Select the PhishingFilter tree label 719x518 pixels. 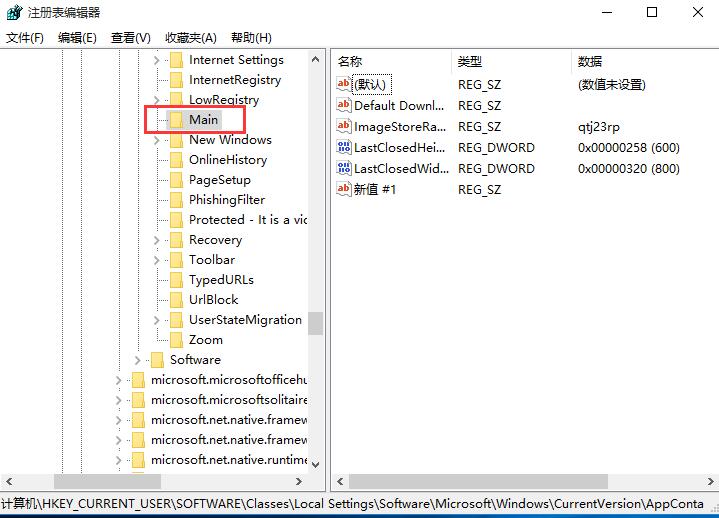tap(227, 200)
